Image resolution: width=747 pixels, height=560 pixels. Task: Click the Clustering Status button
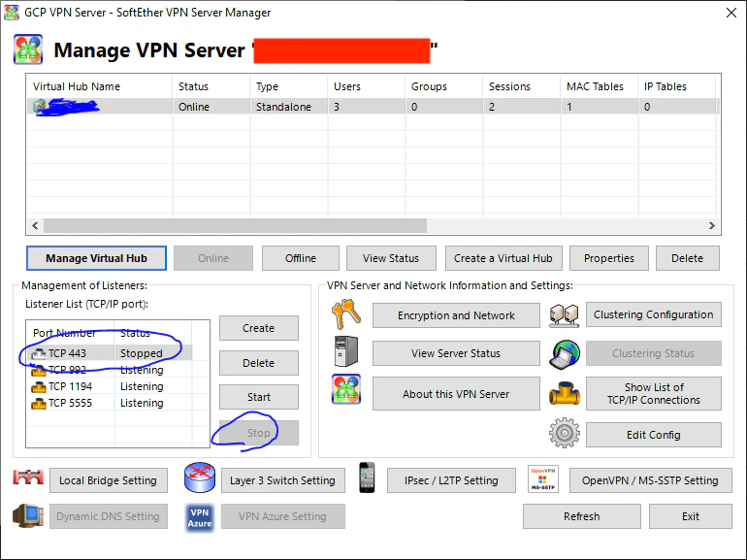point(654,353)
